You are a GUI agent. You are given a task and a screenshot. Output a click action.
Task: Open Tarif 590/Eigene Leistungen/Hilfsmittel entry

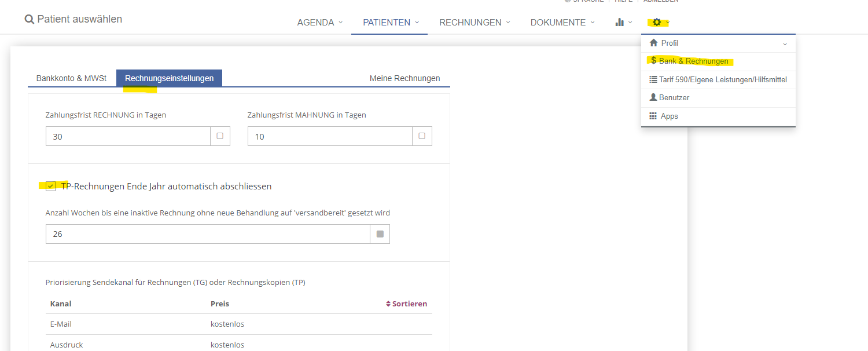tap(718, 80)
